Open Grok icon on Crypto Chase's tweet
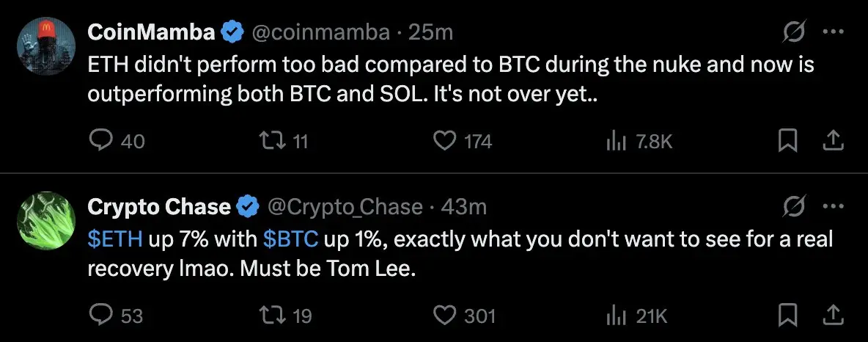 point(794,207)
